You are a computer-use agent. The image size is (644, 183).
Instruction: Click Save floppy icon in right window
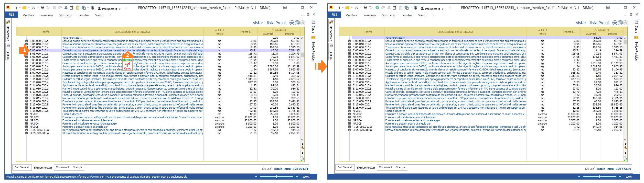click(x=356, y=8)
